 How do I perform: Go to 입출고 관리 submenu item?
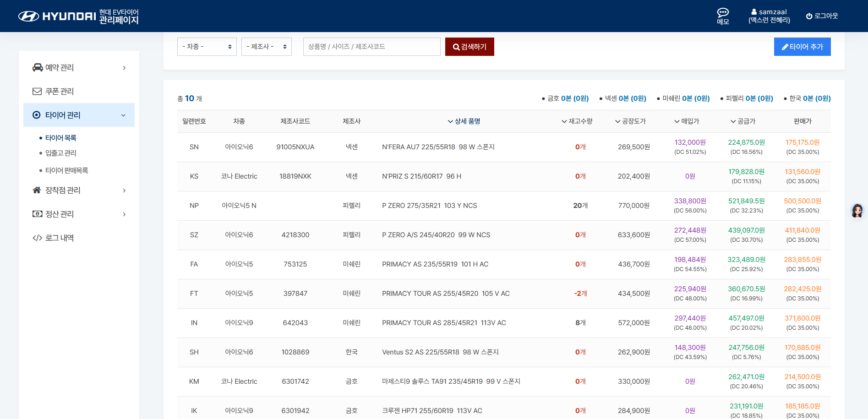(61, 153)
